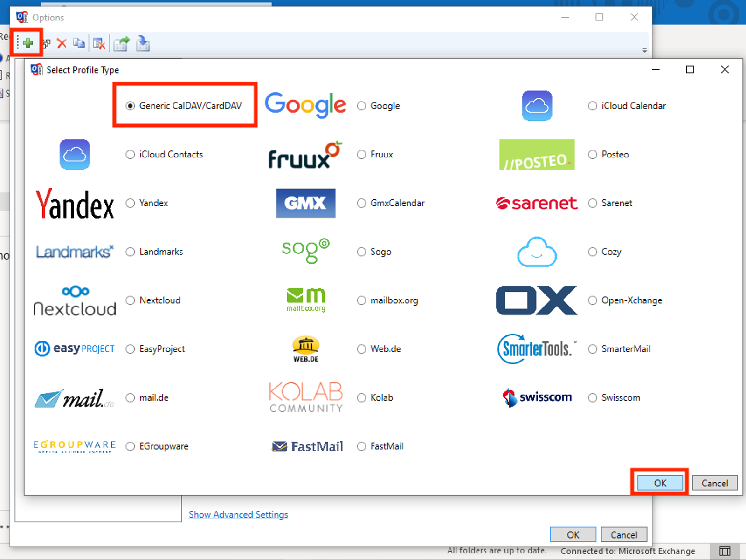Delete selected profile using the red X icon

coord(62,44)
